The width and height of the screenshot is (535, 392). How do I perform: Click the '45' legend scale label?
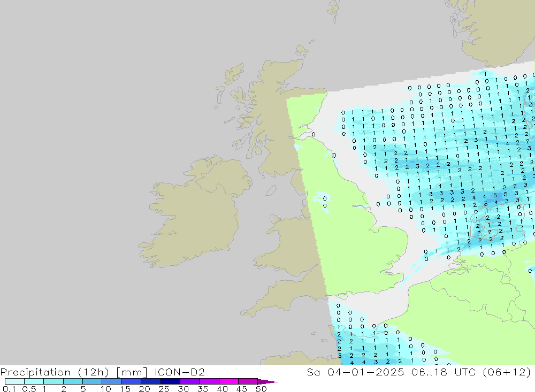[x=242, y=389]
